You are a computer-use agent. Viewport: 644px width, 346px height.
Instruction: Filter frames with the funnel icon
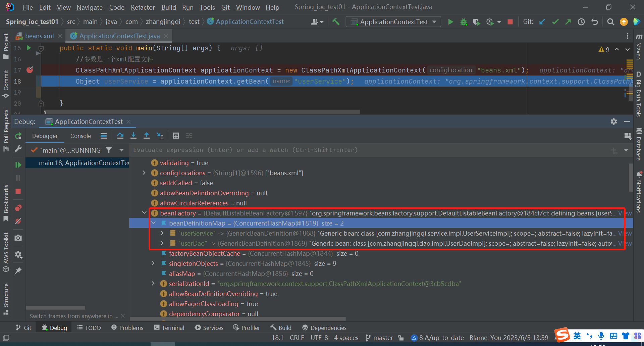(109, 150)
